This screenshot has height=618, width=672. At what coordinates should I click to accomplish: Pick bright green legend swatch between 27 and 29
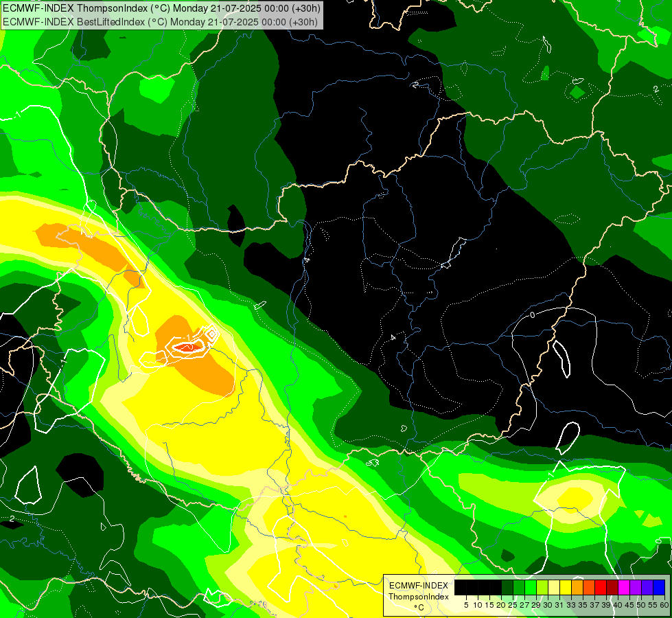coord(530,587)
